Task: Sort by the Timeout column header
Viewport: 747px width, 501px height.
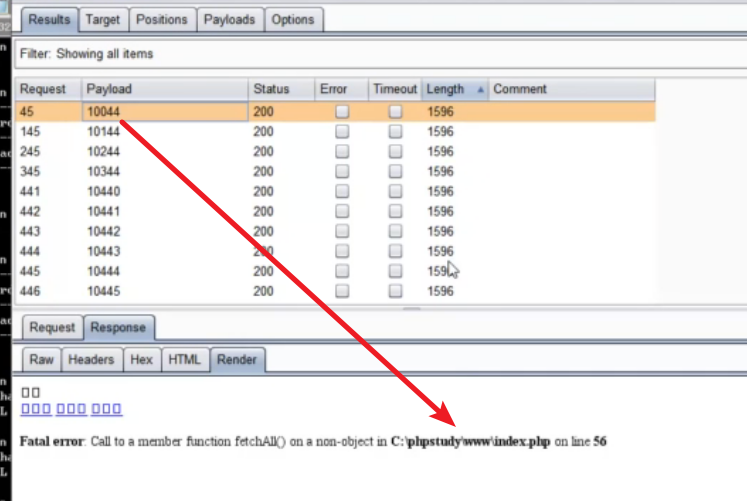Action: point(395,89)
